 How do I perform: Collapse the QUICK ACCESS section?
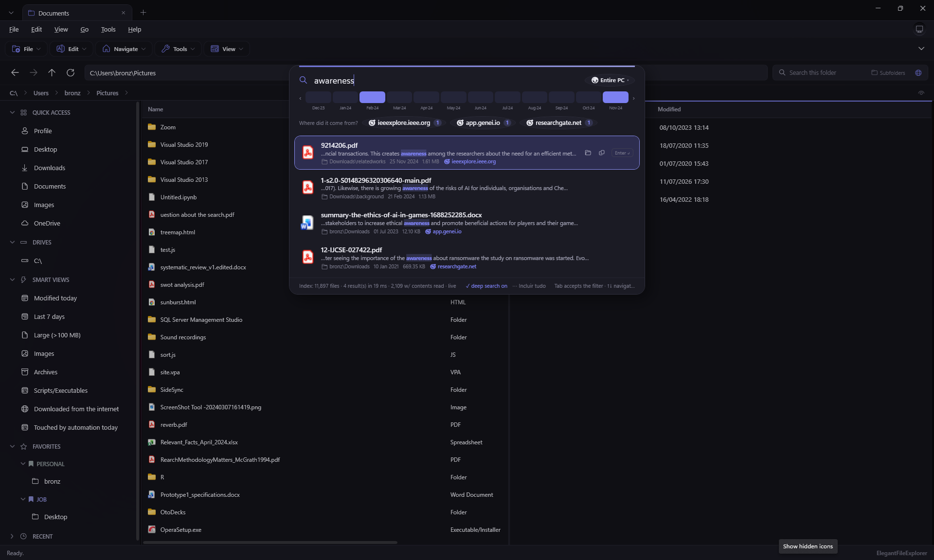pos(12,113)
